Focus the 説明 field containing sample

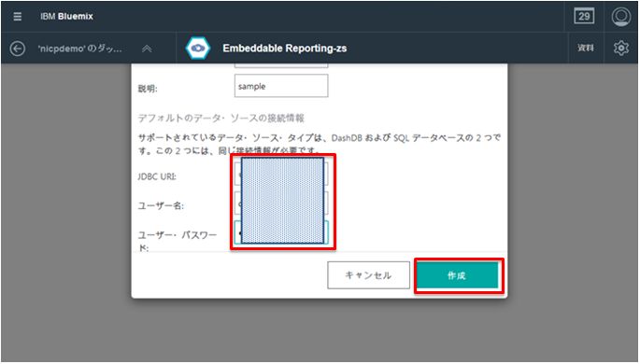(281, 86)
